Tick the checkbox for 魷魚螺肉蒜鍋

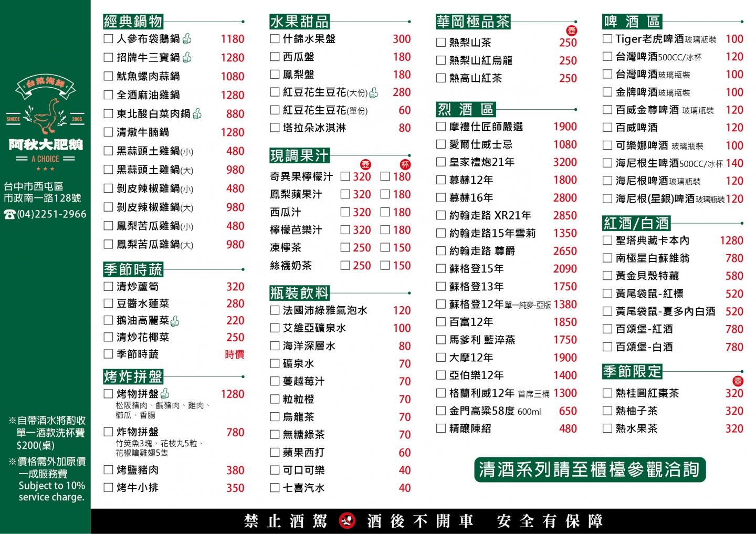click(x=109, y=76)
